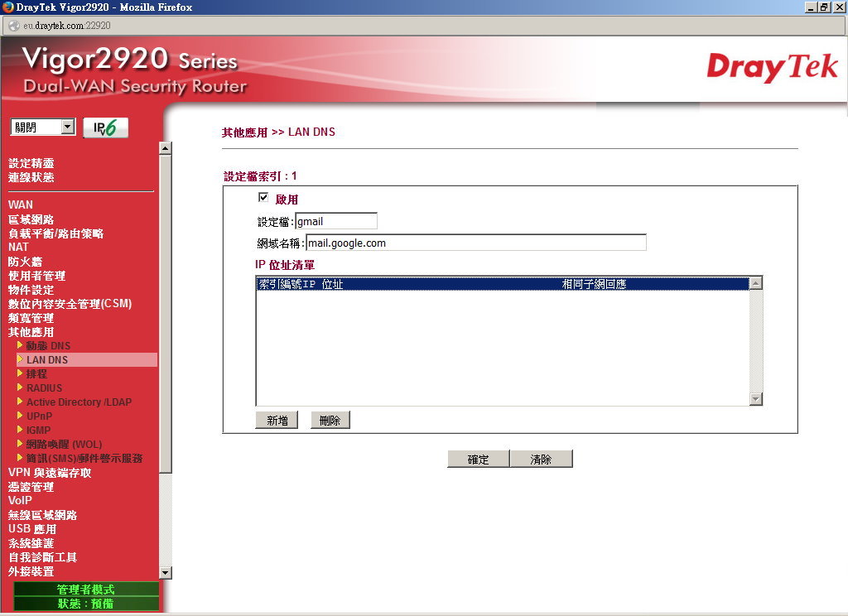Open 設定精靈 in sidebar
848x616 pixels.
(x=31, y=163)
